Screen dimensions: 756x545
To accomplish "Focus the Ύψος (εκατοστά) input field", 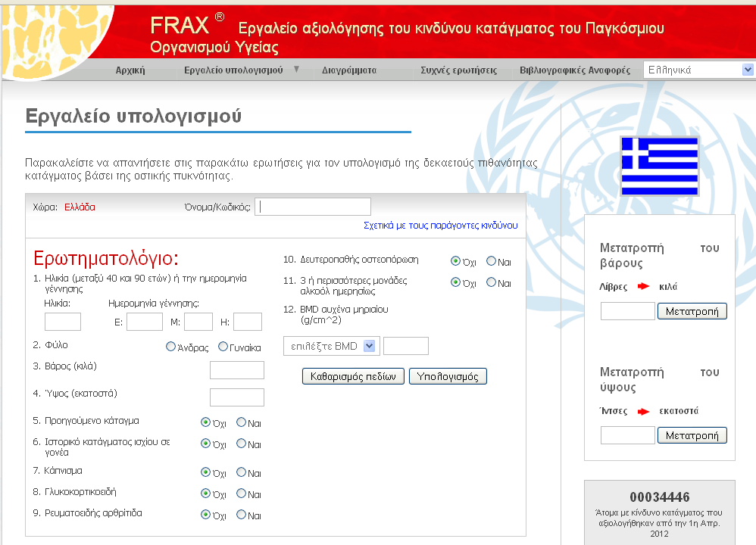I will point(237,397).
